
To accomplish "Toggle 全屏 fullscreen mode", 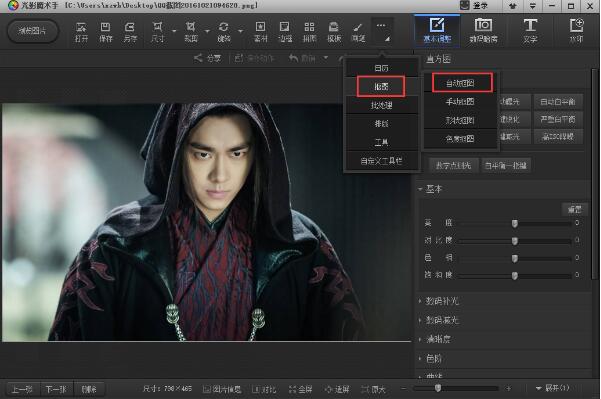I will [300, 389].
